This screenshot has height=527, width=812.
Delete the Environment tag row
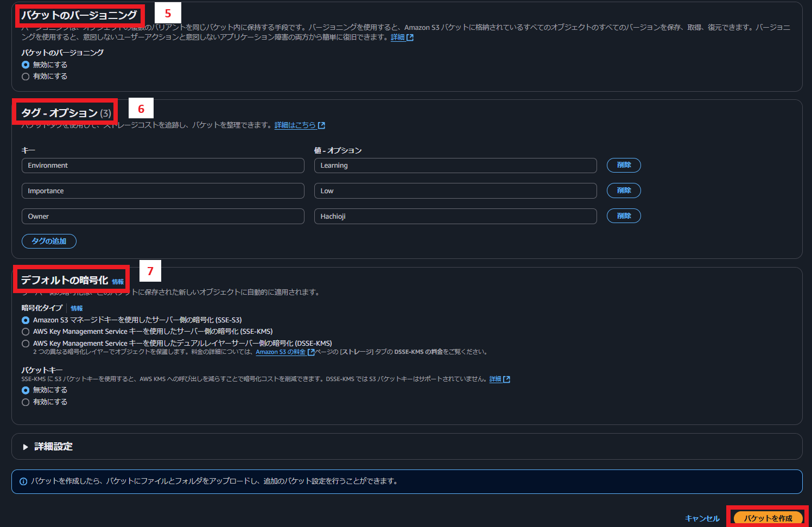click(x=624, y=165)
